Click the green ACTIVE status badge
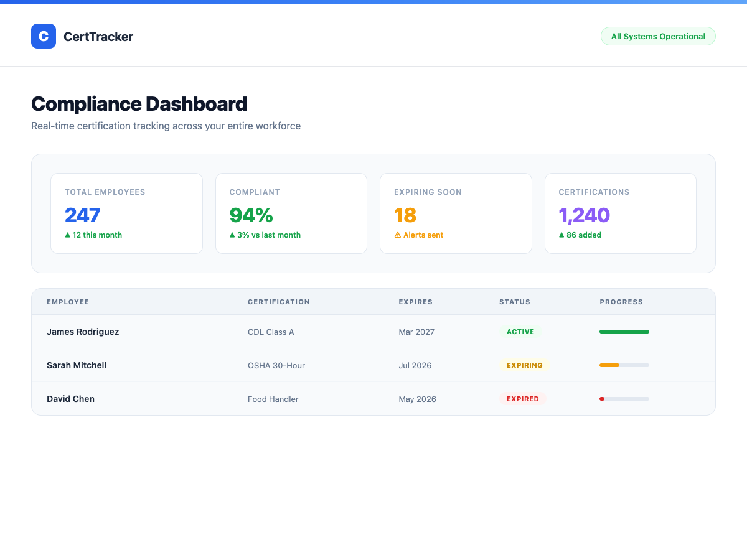This screenshot has height=560, width=747. (520, 332)
